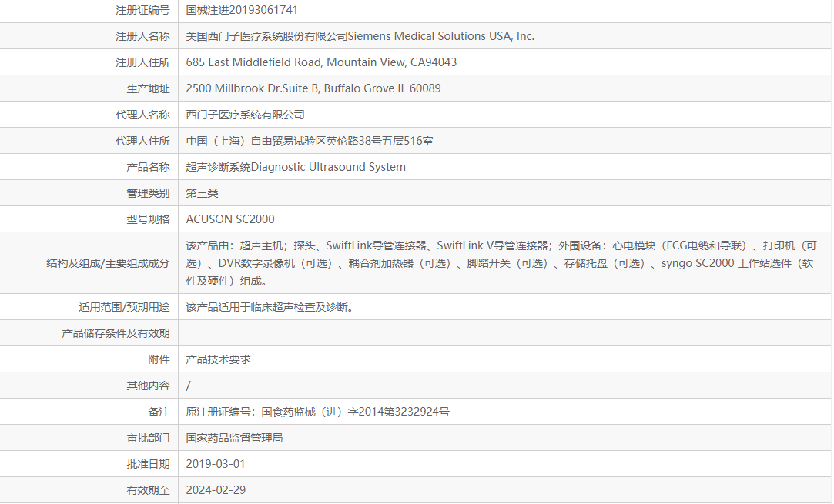Viewport: 834px width, 504px height.
Task: Click the management class value 第三类
Action: 202,193
